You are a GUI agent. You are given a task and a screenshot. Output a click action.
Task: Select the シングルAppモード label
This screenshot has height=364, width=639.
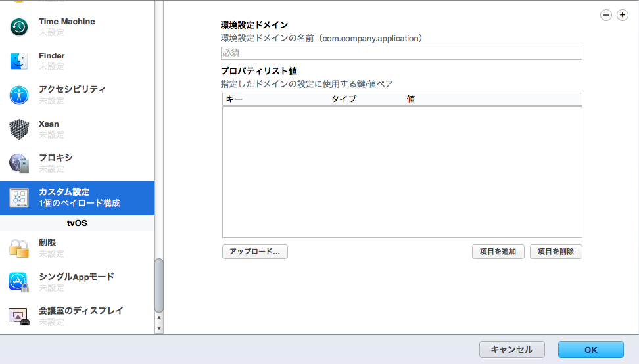pyautogui.click(x=76, y=277)
